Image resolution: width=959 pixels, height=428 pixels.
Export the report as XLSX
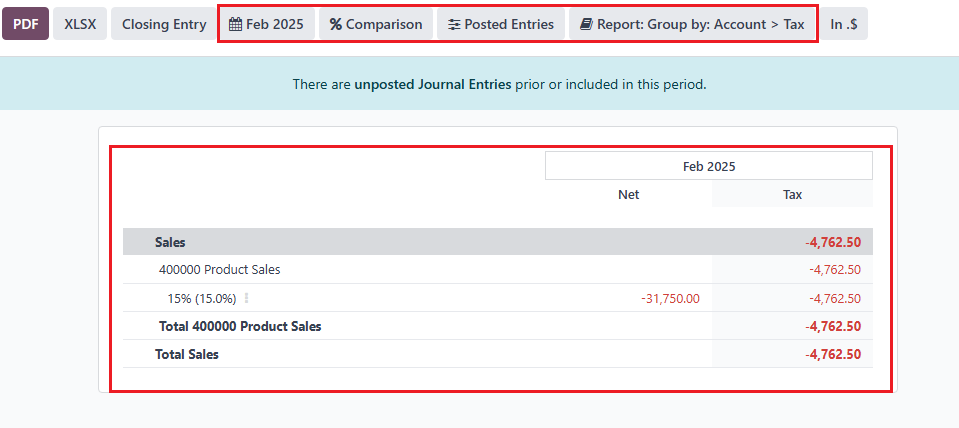tap(80, 24)
